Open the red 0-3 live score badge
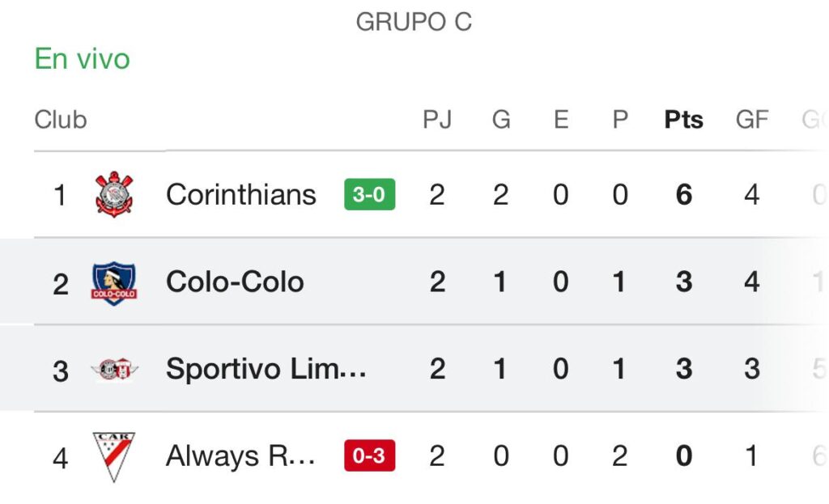The image size is (829, 504). (369, 455)
